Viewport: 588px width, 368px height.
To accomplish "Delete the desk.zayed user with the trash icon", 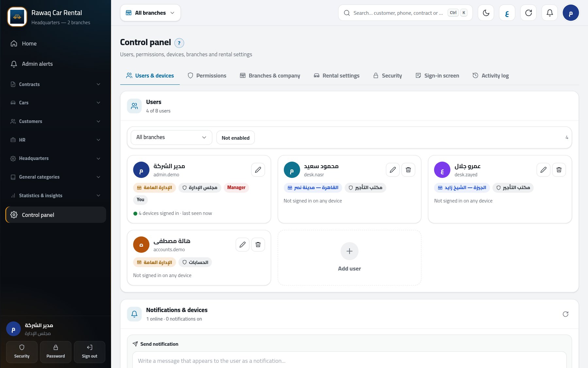I will pos(559,170).
